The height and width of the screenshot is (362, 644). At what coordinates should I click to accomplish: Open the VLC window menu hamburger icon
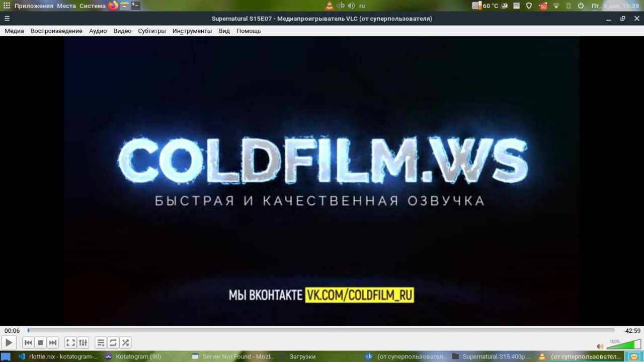pyautogui.click(x=7, y=19)
